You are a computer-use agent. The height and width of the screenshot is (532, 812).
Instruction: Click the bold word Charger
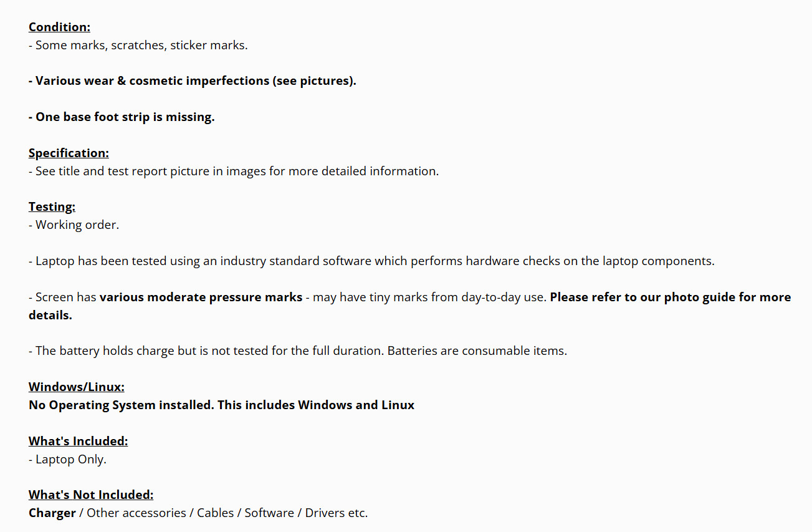[52, 513]
